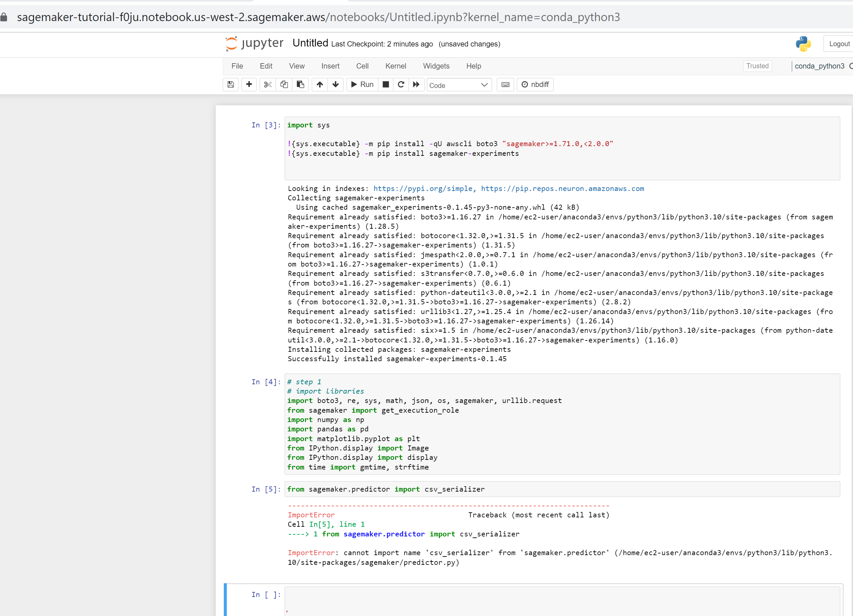853x616 pixels.
Task: Open the Widgets menu
Action: [436, 66]
